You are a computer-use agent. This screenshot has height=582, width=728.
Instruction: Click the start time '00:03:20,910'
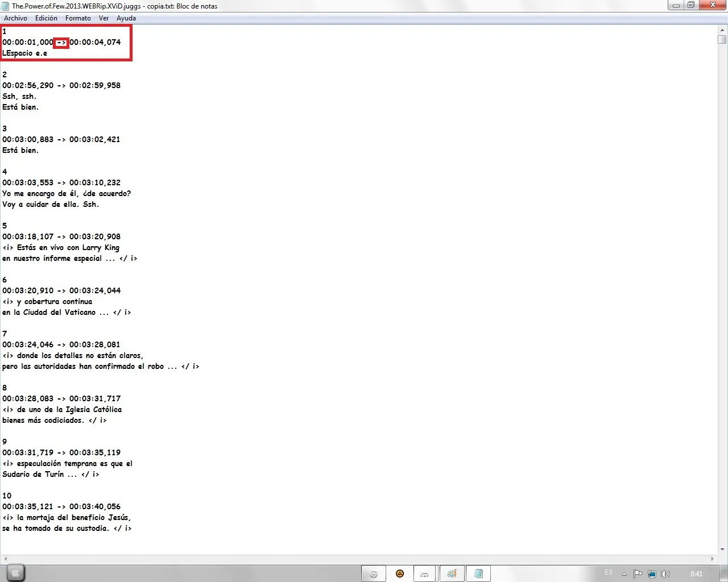[x=28, y=290]
